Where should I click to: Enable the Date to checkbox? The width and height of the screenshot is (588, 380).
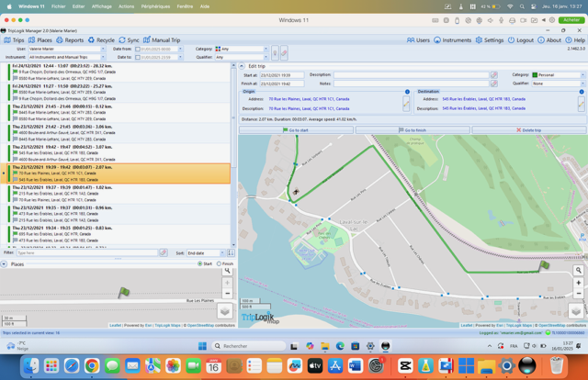click(x=138, y=57)
